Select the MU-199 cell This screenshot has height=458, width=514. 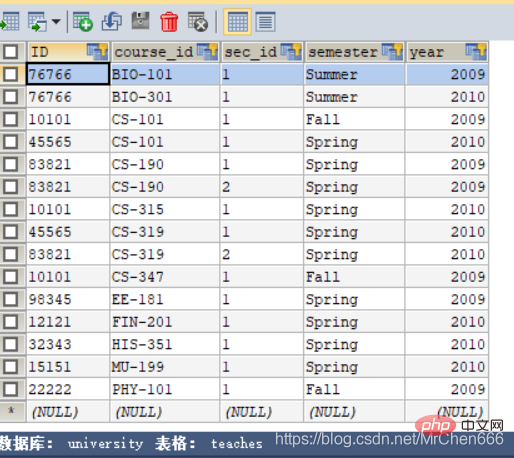(165, 367)
